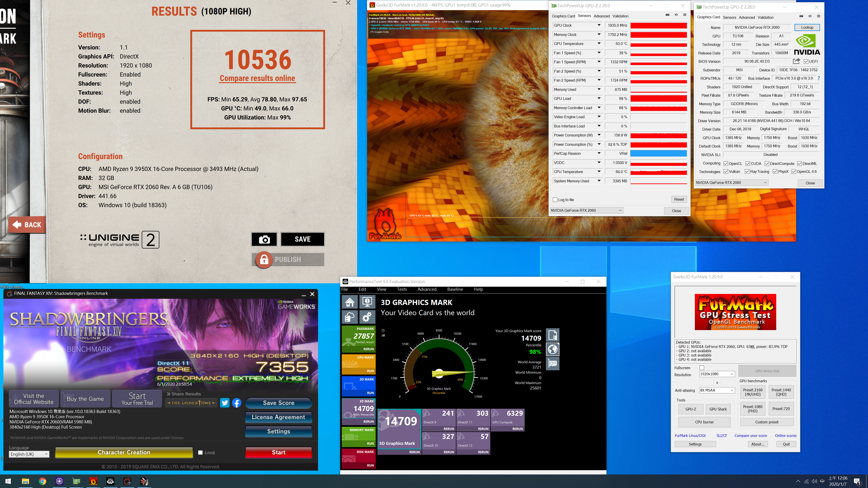Open Tests menu in PerformanceTest

pyautogui.click(x=402, y=289)
